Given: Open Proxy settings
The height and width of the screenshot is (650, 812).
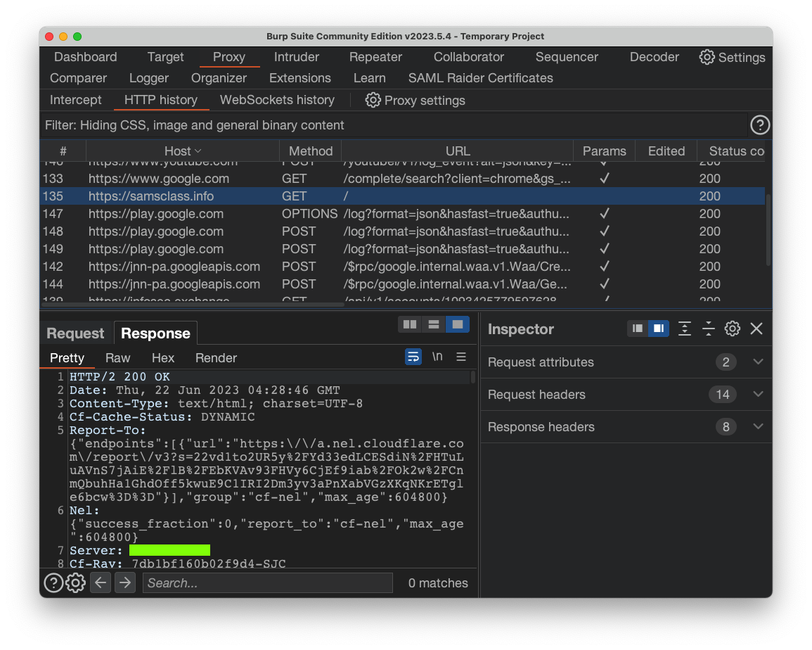Looking at the screenshot, I should [x=415, y=101].
